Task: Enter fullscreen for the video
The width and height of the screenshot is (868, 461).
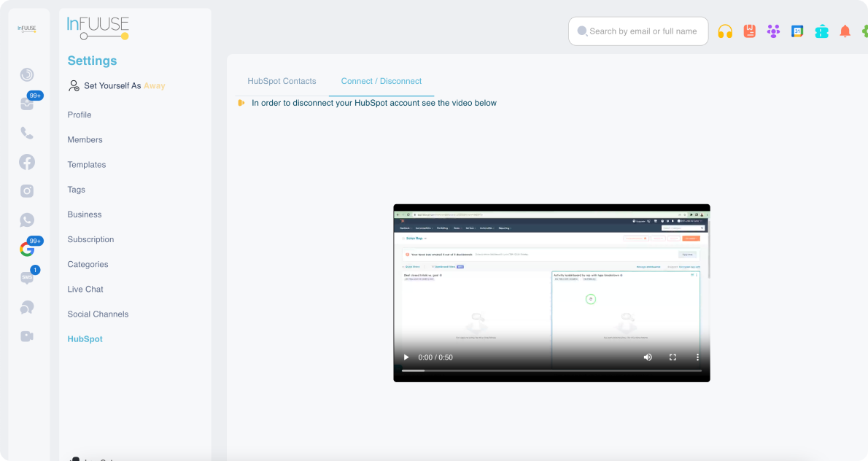Action: coord(673,357)
